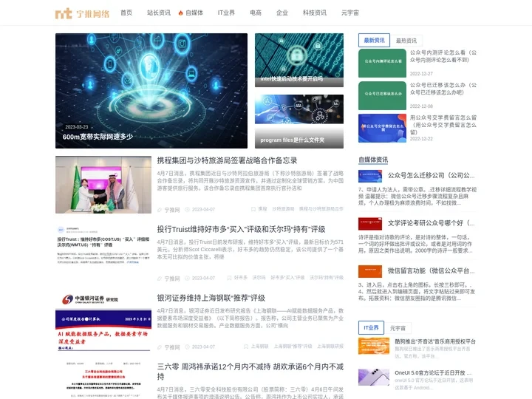Screen dimensions: 532x399
Task: Open headline 投行Truist维持好市多"买入"评级
Action: pyautogui.click(x=241, y=229)
